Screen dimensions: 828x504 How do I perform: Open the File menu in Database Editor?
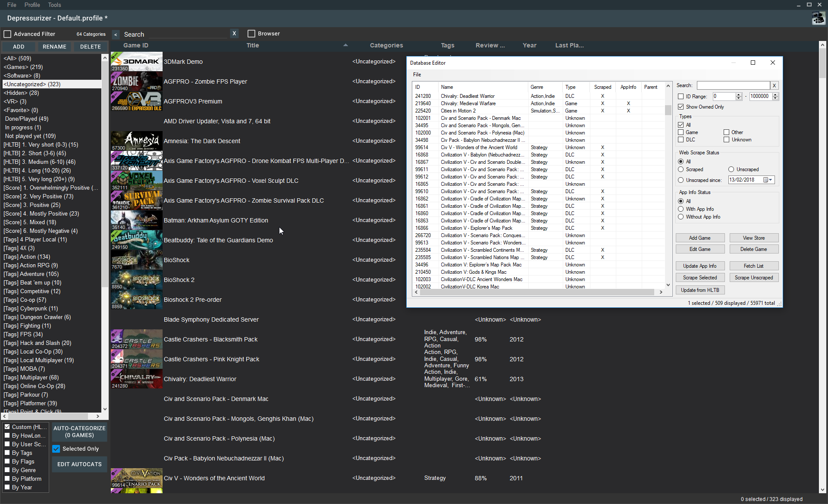pos(417,74)
